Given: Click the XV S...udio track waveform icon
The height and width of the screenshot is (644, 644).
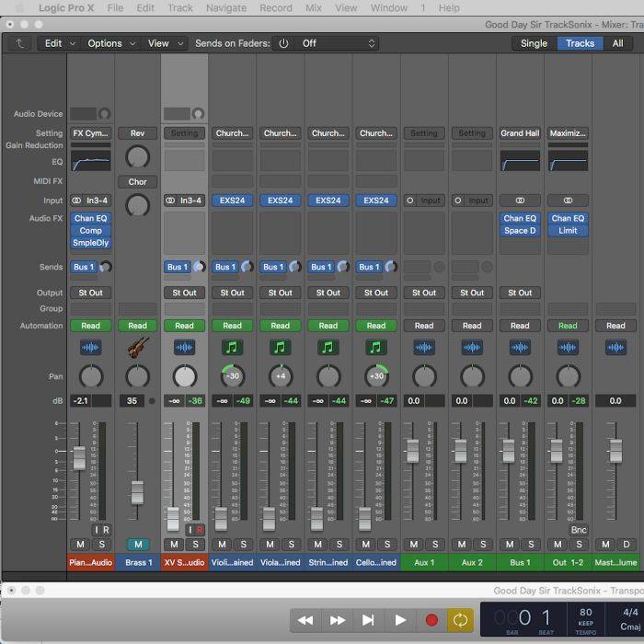Looking at the screenshot, I should [184, 348].
